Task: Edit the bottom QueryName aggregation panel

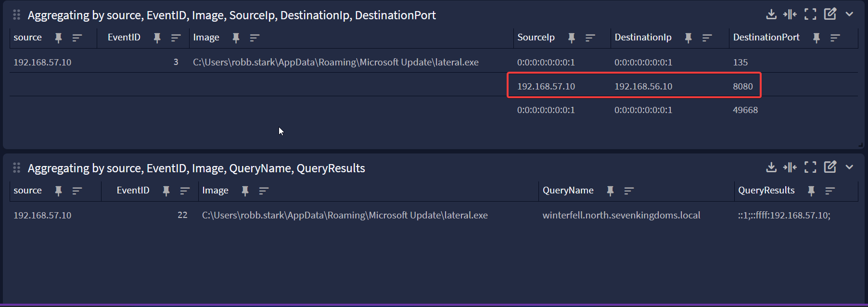Action: tap(830, 167)
